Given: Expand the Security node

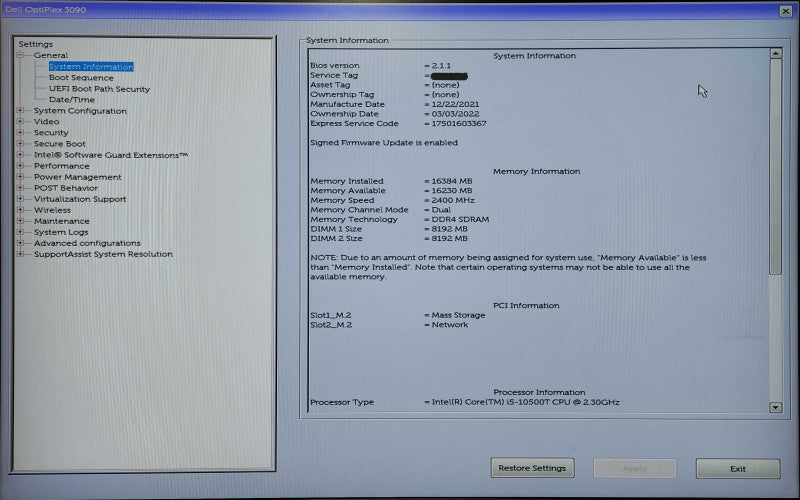Looking at the screenshot, I should (x=20, y=133).
